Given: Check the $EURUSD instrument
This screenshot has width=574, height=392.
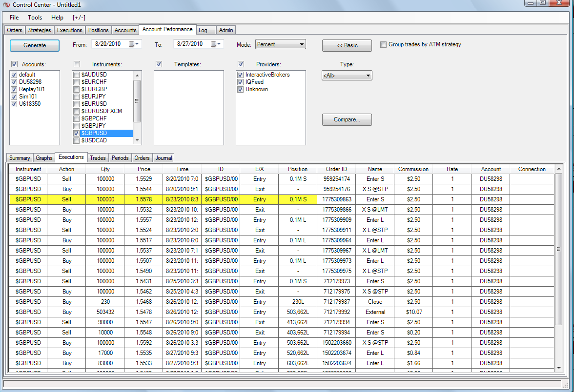Looking at the screenshot, I should click(76, 104).
